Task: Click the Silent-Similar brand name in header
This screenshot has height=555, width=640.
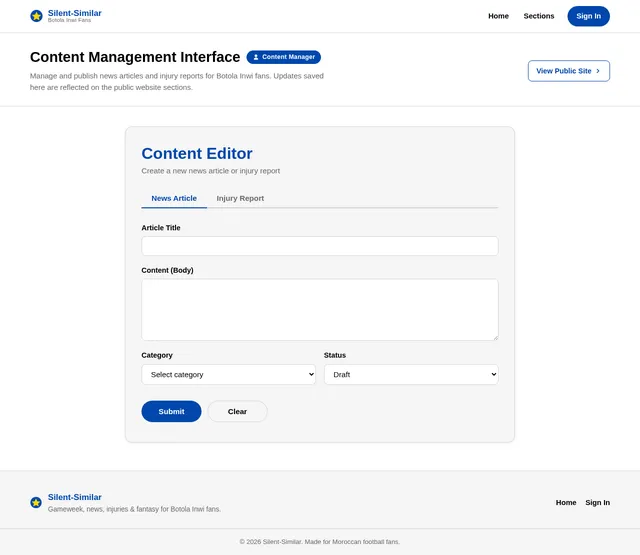Action: click(x=75, y=13)
